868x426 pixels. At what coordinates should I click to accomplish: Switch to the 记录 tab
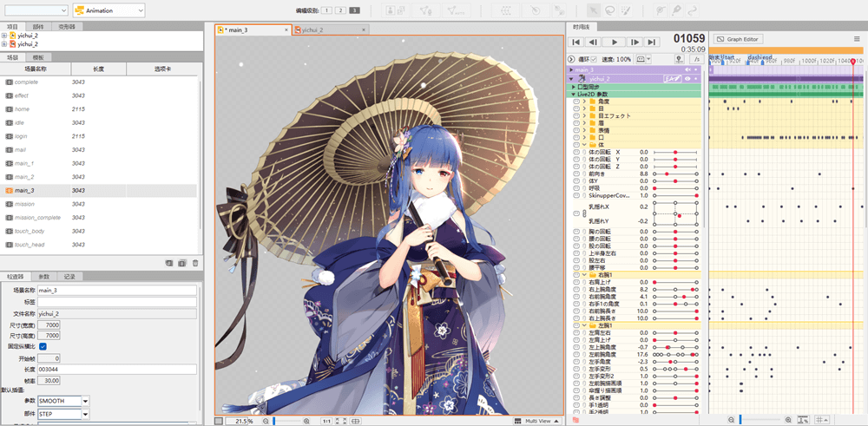(69, 276)
